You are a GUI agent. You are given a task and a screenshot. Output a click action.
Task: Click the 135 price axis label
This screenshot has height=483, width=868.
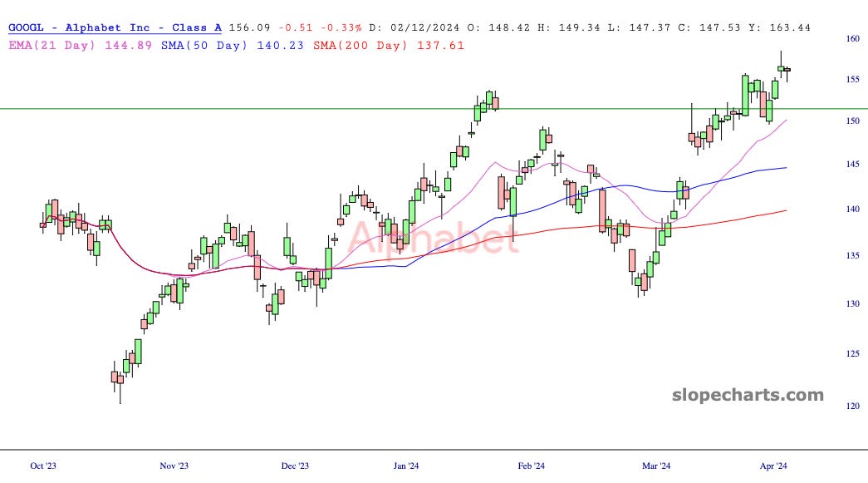tap(852, 255)
